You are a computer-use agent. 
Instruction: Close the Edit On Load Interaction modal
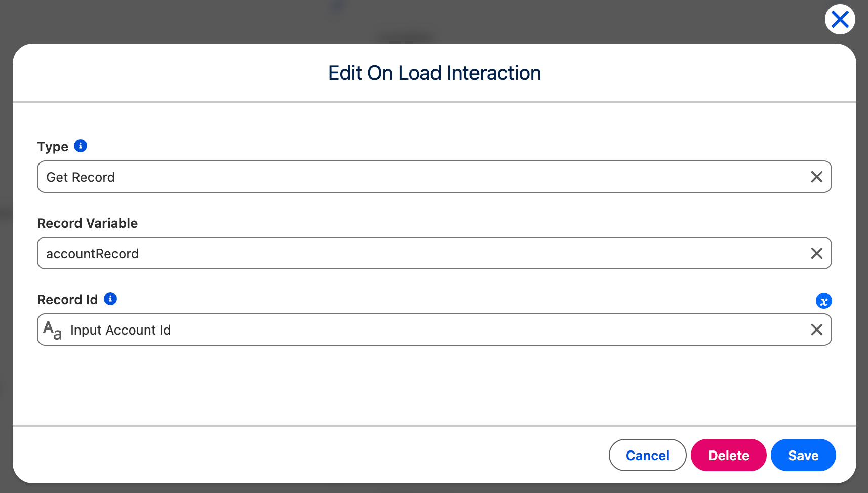[x=840, y=20]
